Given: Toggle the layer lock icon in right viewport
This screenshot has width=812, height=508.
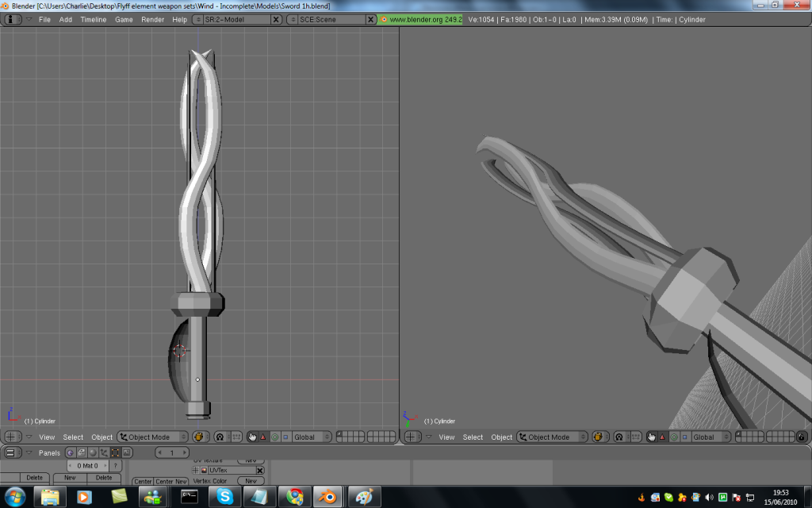Looking at the screenshot, I should point(802,437).
